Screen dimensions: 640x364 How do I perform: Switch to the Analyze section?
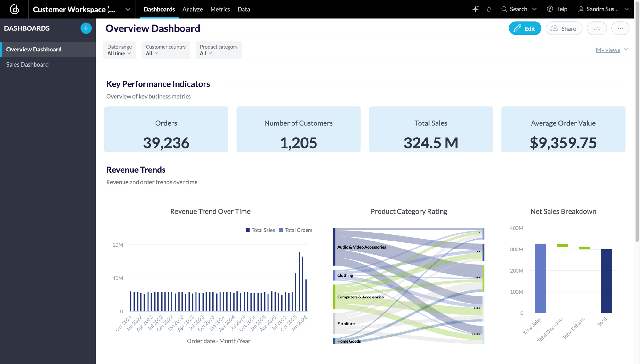click(x=192, y=9)
